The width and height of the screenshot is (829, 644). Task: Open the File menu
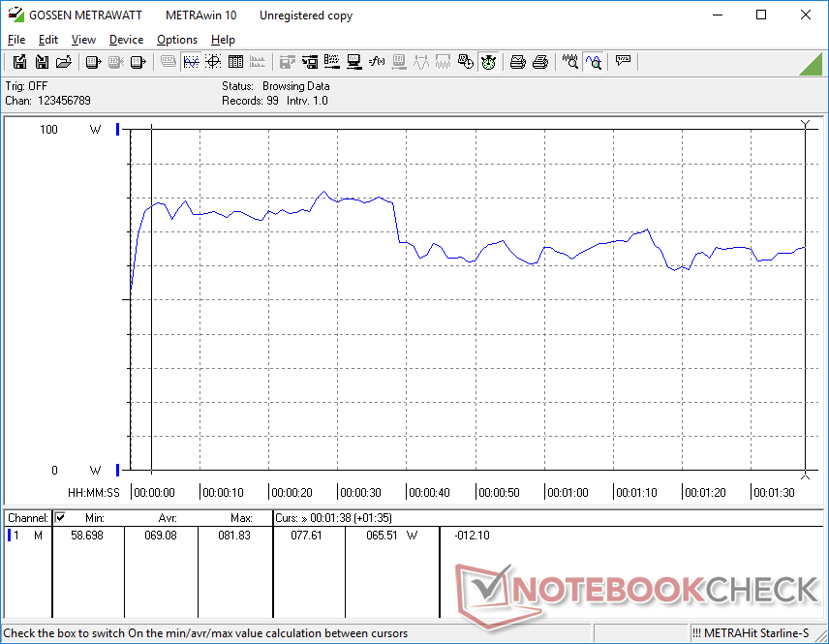[16, 40]
